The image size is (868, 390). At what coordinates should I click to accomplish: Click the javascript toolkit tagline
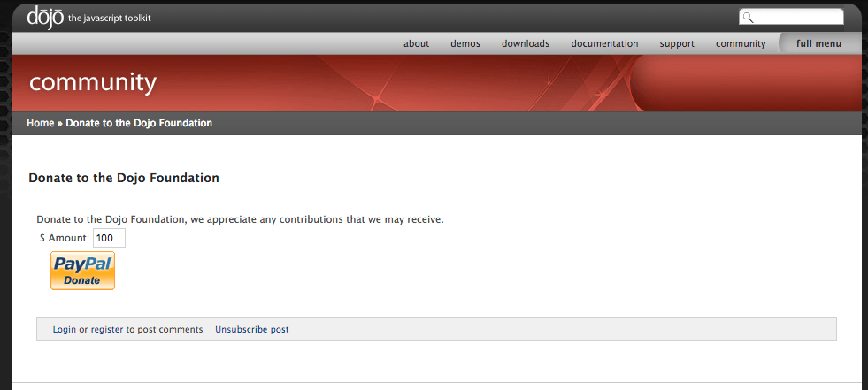(109, 19)
